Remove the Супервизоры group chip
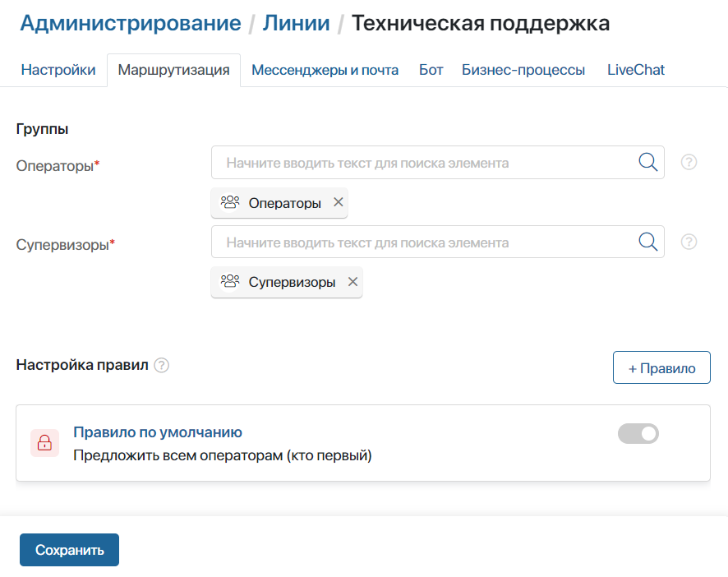Viewport: 728px width, 577px height. [352, 282]
